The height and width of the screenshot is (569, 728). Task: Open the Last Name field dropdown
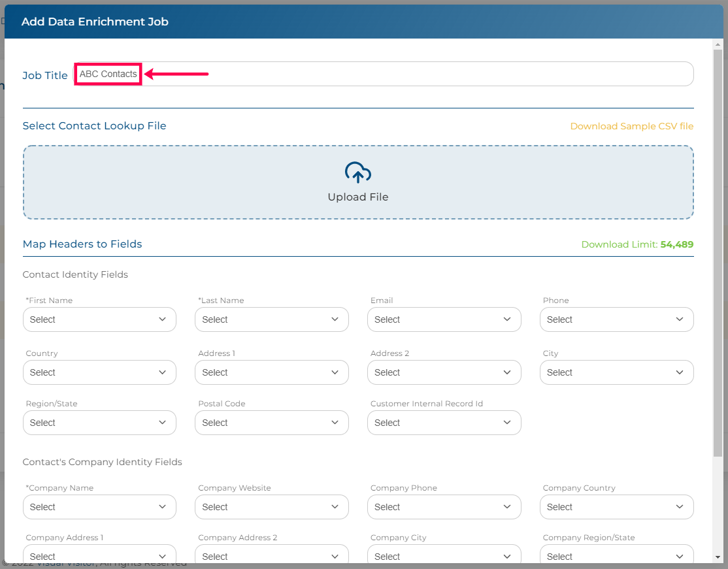point(272,319)
